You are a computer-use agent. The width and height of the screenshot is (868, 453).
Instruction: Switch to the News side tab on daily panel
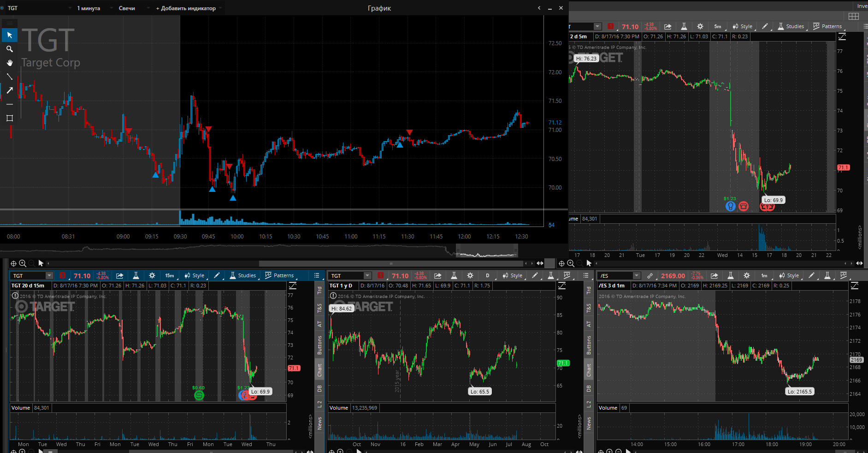coord(589,423)
